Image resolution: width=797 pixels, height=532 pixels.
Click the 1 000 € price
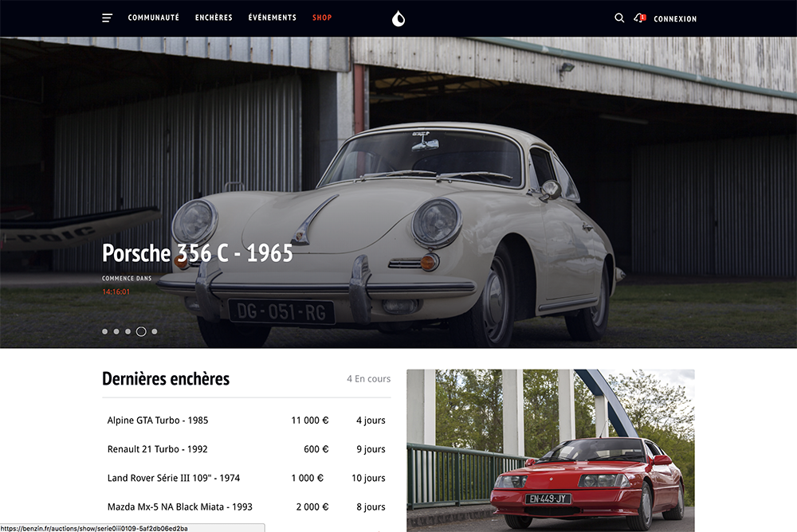308,478
